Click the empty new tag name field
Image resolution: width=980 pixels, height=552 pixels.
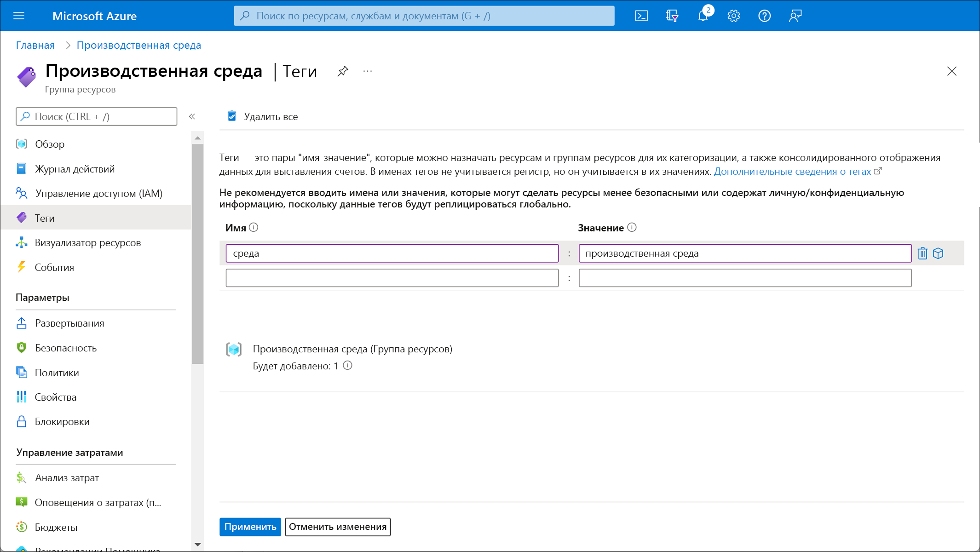tap(392, 278)
